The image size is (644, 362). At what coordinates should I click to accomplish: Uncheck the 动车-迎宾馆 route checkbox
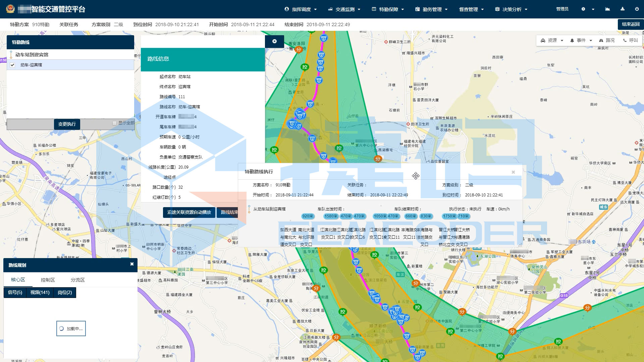[12, 65]
